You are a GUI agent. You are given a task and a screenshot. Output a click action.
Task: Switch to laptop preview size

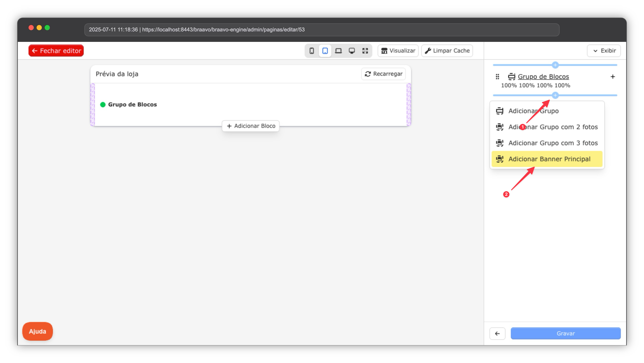tap(338, 51)
